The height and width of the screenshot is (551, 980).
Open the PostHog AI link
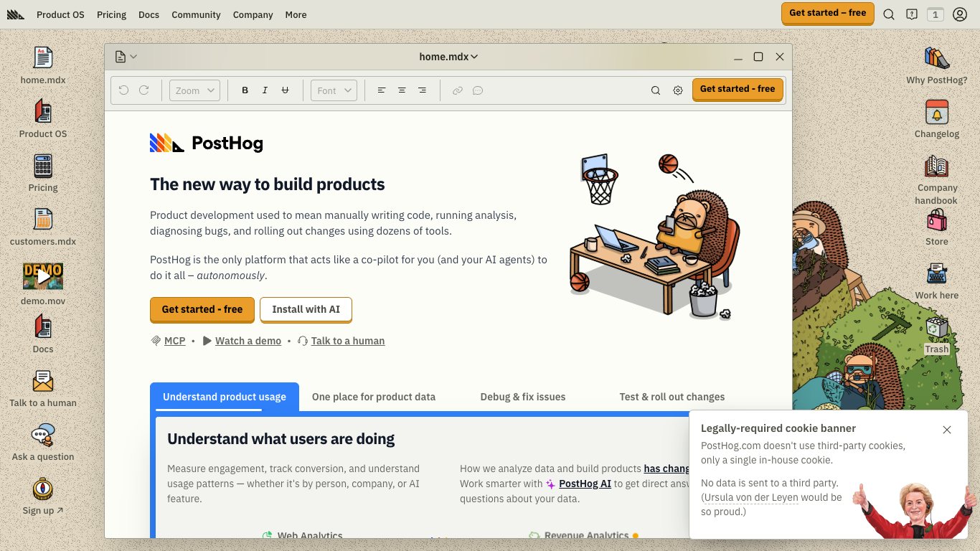click(585, 484)
